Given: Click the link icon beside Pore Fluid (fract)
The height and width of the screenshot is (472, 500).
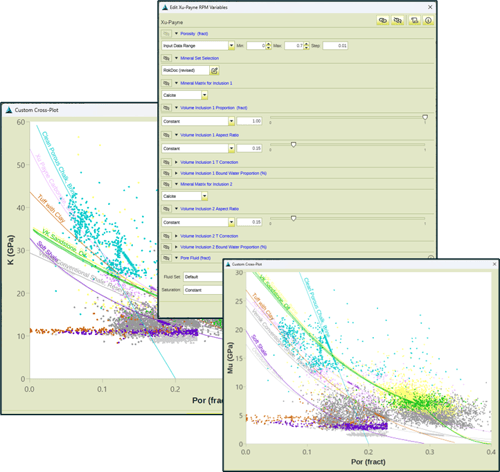Looking at the screenshot, I should [x=166, y=258].
